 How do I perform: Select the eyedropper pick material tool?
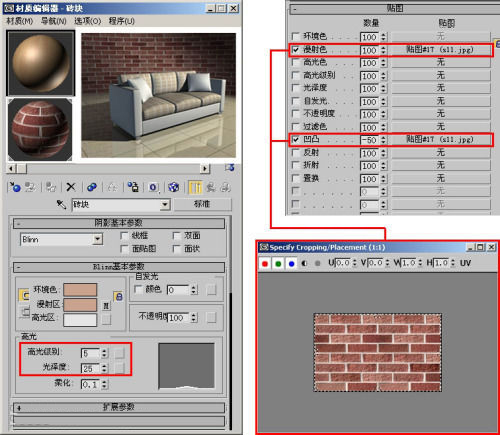[61, 204]
